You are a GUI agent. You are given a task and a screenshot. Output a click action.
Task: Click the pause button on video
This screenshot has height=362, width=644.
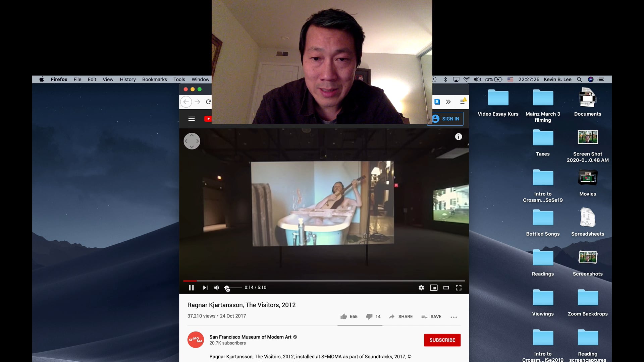pyautogui.click(x=192, y=288)
